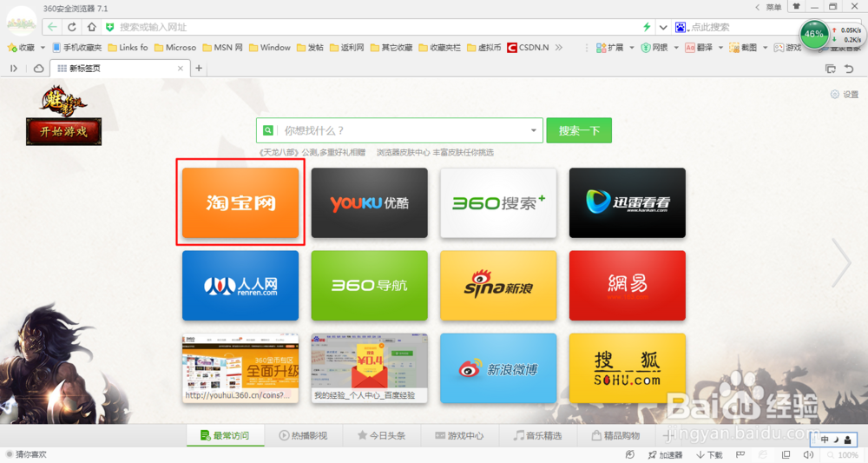868x463 pixels.
Task: Open the 搜狐 SOHU.com tile
Action: 628,368
